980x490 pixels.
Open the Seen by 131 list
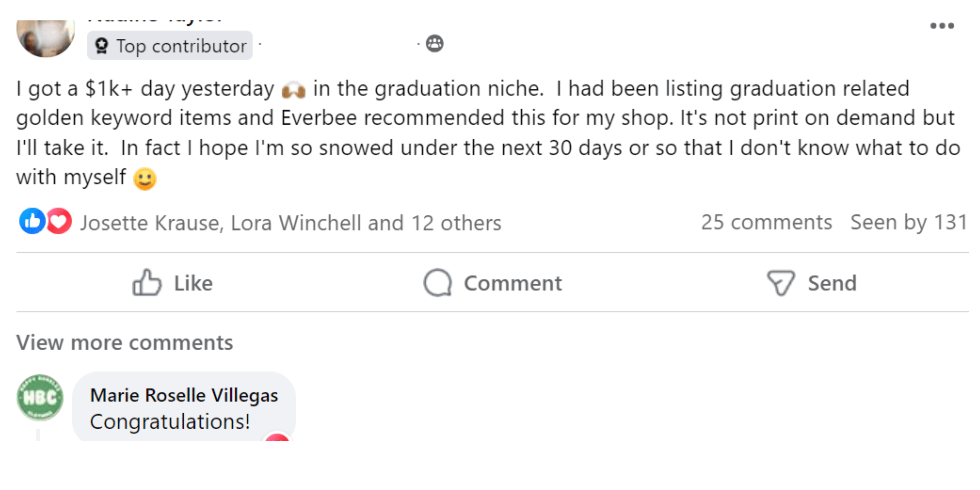(908, 222)
